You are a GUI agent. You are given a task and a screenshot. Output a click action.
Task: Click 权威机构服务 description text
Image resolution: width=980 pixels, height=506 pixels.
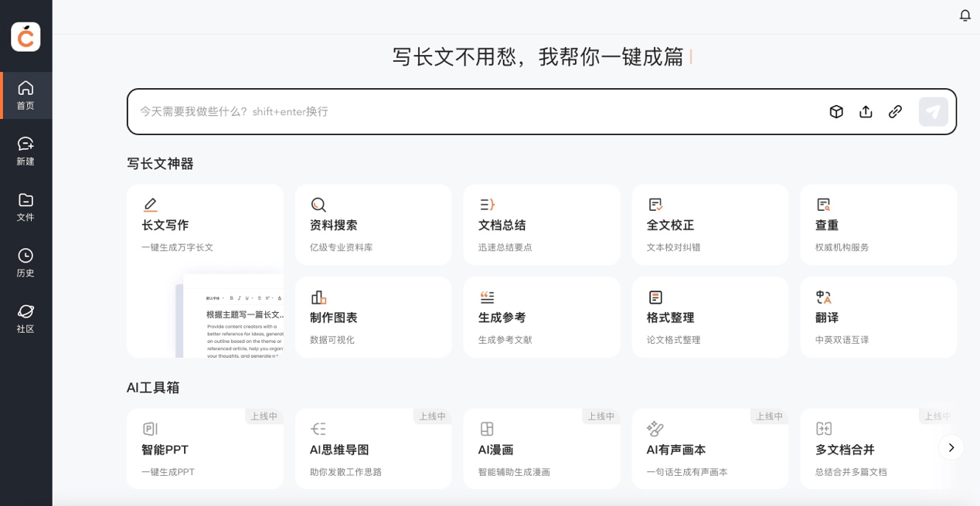842,247
